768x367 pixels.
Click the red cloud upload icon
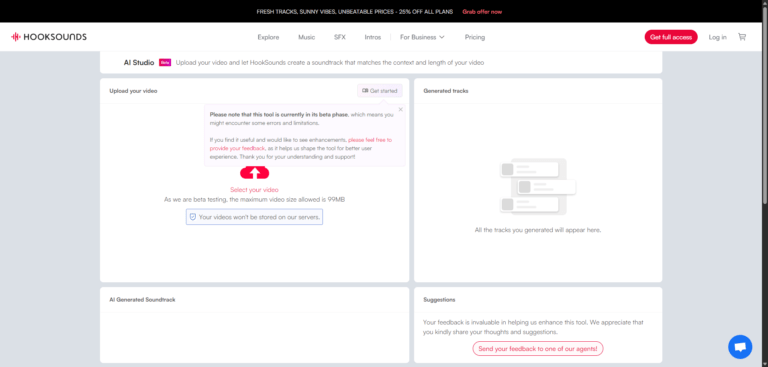pyautogui.click(x=254, y=173)
